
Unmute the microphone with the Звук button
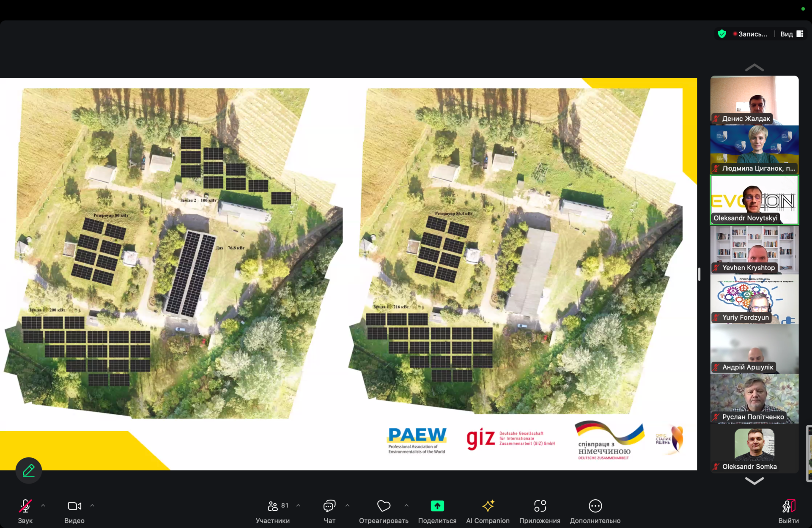tap(25, 506)
